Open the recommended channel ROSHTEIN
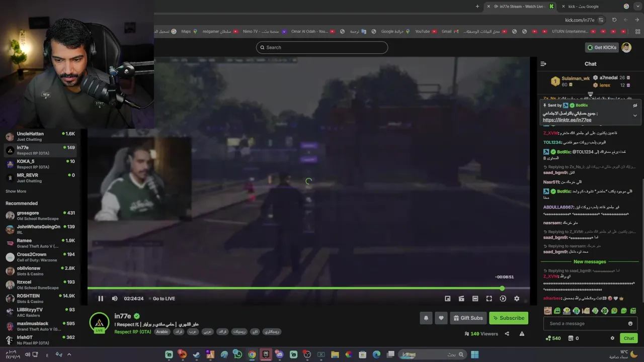 pos(40,299)
